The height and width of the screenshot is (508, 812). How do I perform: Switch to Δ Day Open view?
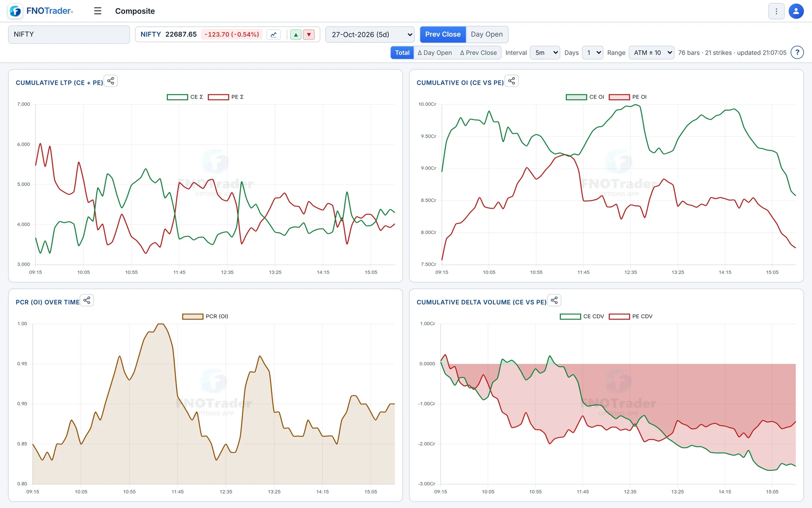click(435, 52)
